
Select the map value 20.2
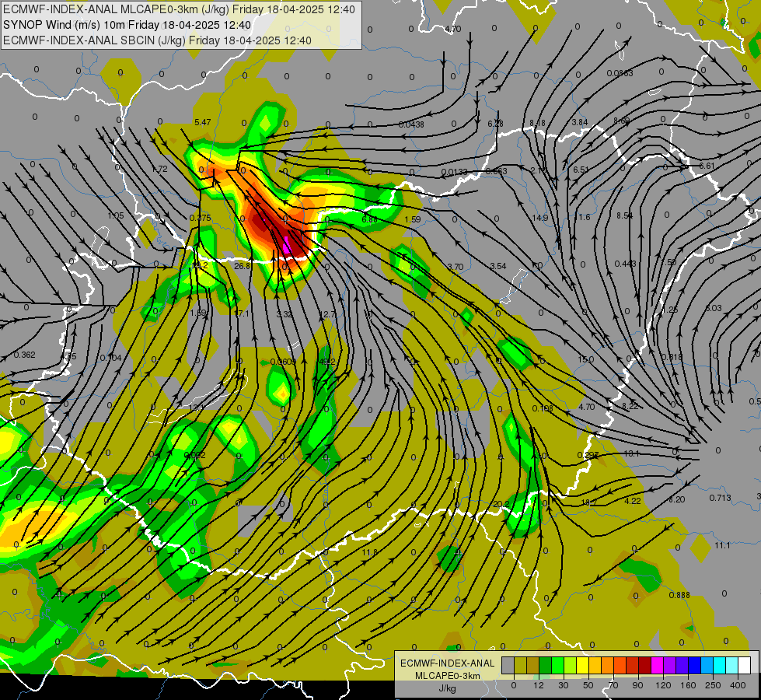501,505
